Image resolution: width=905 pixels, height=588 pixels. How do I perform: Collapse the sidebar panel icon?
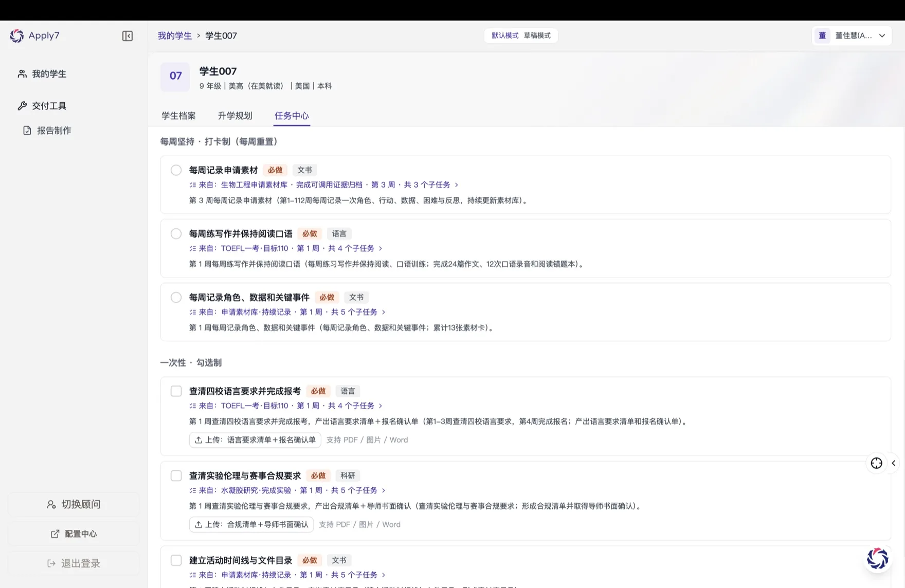128,36
